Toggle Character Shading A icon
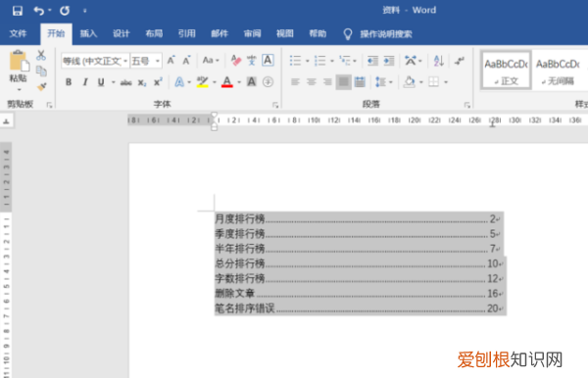The height and width of the screenshot is (378, 588). 251,81
